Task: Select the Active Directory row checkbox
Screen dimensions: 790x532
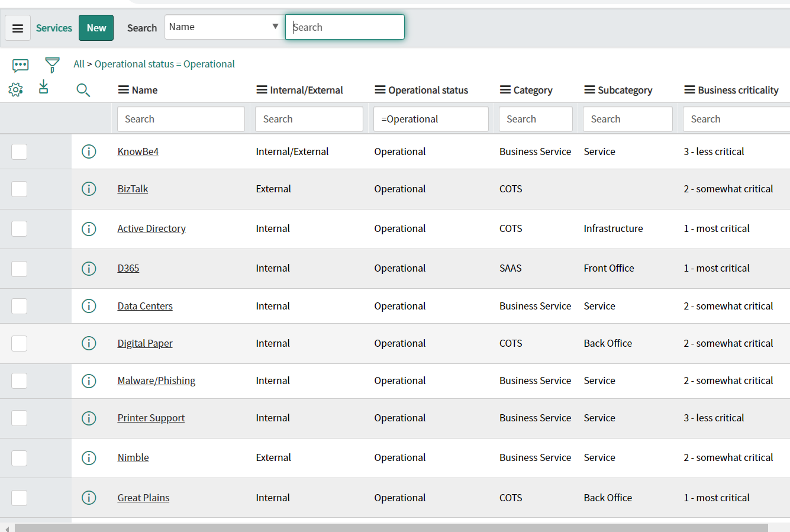Action: 20,228
